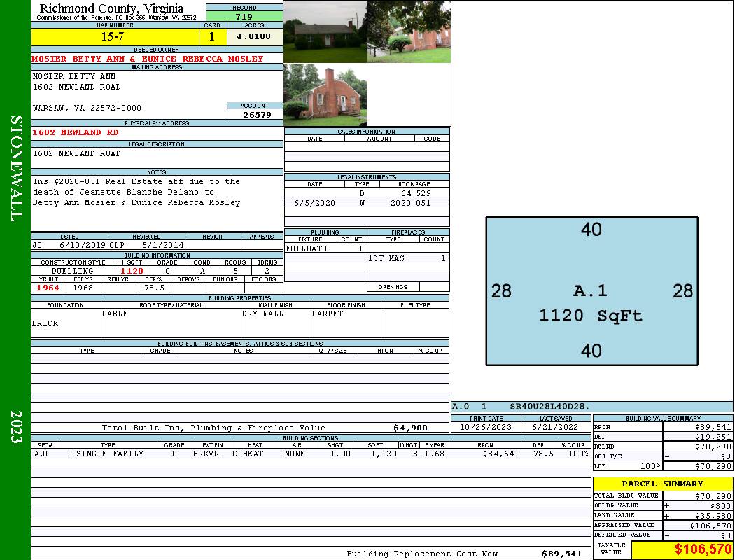The image size is (735, 560).
Task: Select the WARSAW, VA 22572-0000 line
Action: [x=87, y=108]
